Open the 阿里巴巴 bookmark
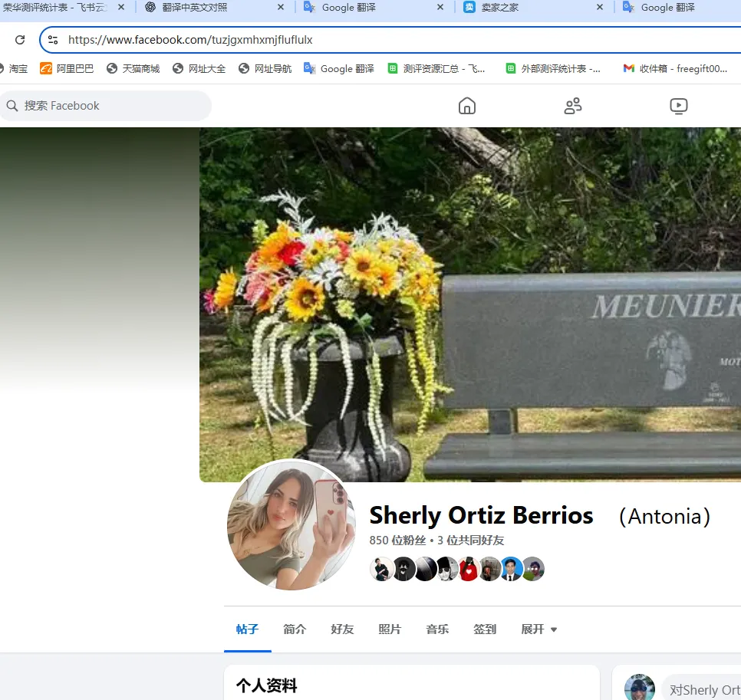The width and height of the screenshot is (741, 700). [x=67, y=68]
